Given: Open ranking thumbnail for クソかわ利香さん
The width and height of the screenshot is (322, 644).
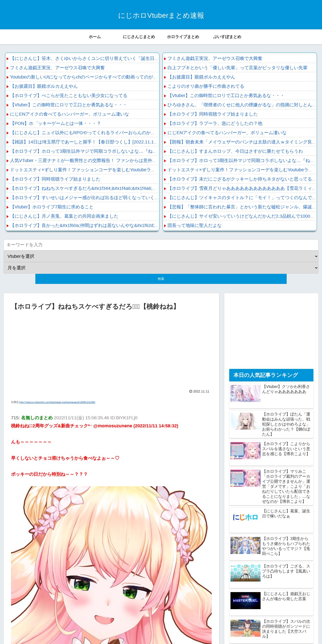Looking at the screenshot, I should tap(246, 393).
